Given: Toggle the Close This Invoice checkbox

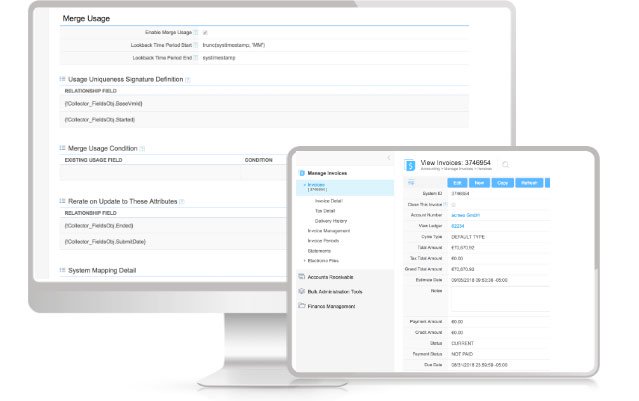Looking at the screenshot, I should tap(454, 205).
